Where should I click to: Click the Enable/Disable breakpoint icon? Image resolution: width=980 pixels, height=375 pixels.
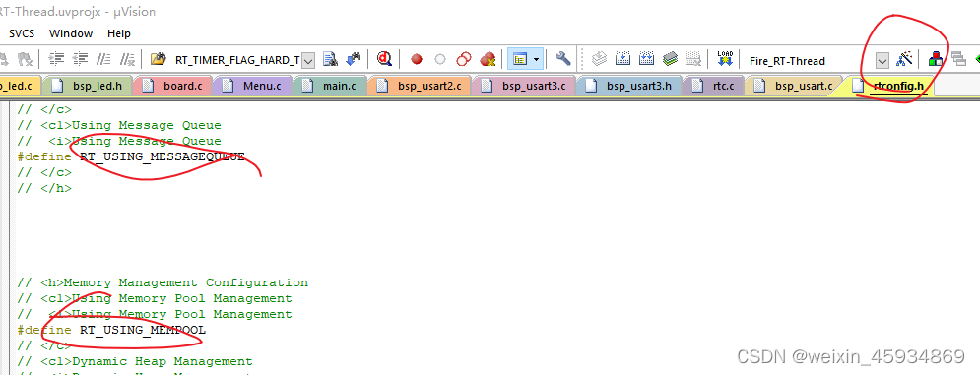point(440,60)
